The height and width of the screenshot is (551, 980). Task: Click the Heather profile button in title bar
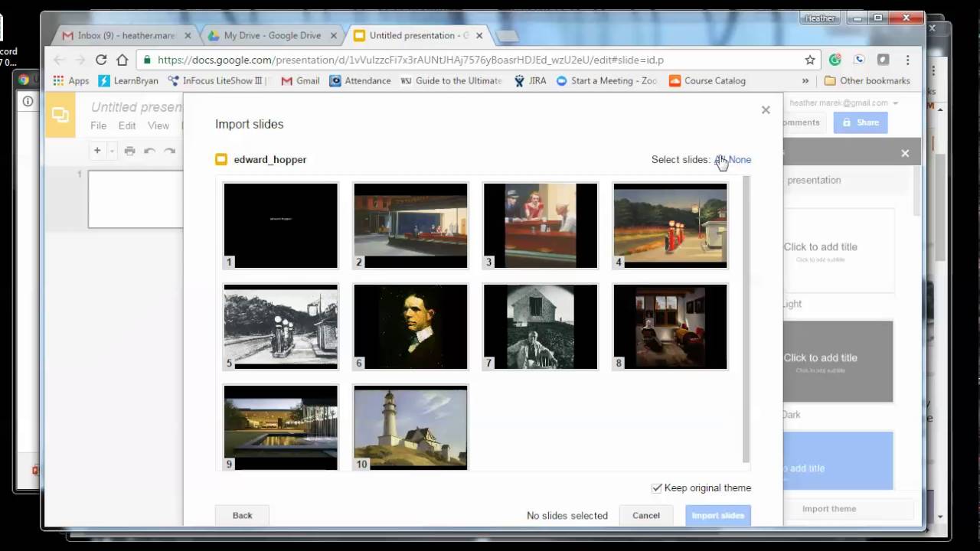[x=820, y=18]
